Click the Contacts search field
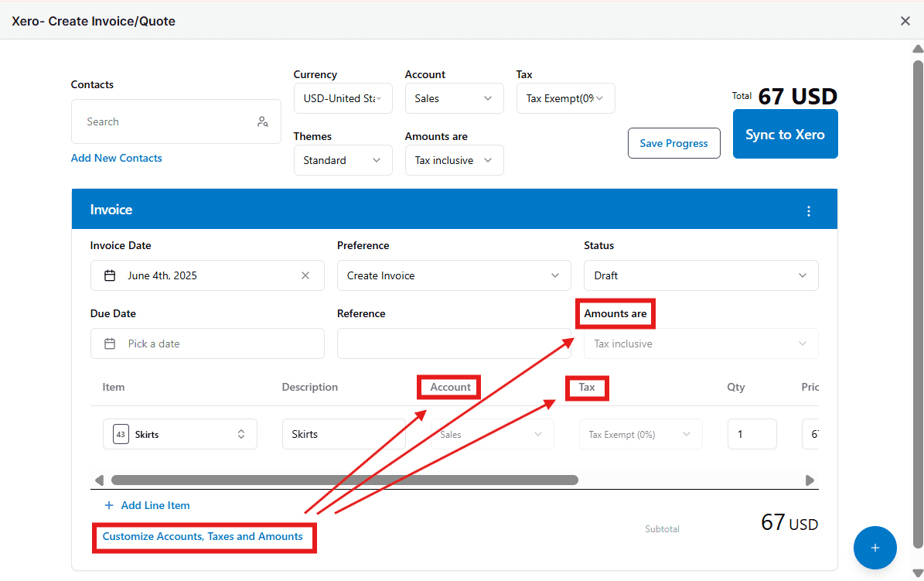 pyautogui.click(x=176, y=121)
